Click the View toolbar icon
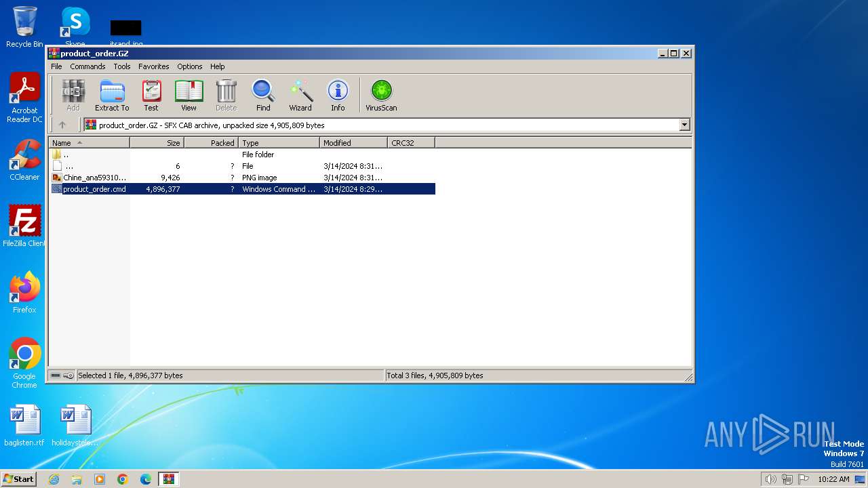The image size is (868, 488). coord(189,95)
